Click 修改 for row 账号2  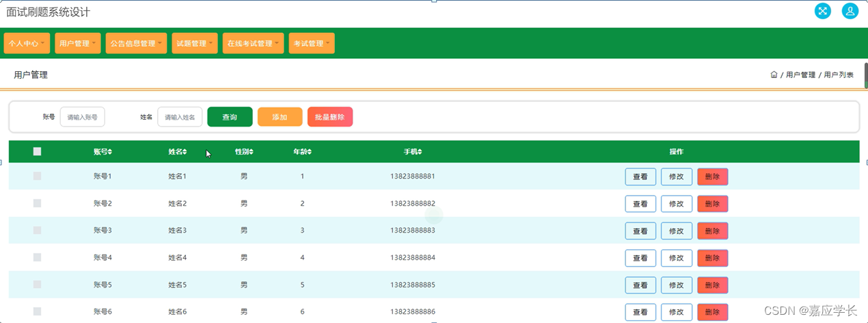[677, 204]
